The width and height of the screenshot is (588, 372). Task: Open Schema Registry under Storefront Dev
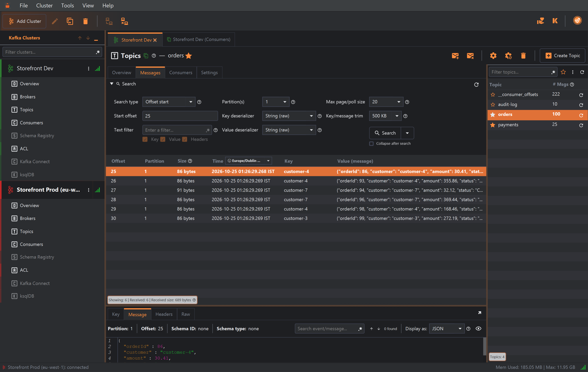point(37,135)
